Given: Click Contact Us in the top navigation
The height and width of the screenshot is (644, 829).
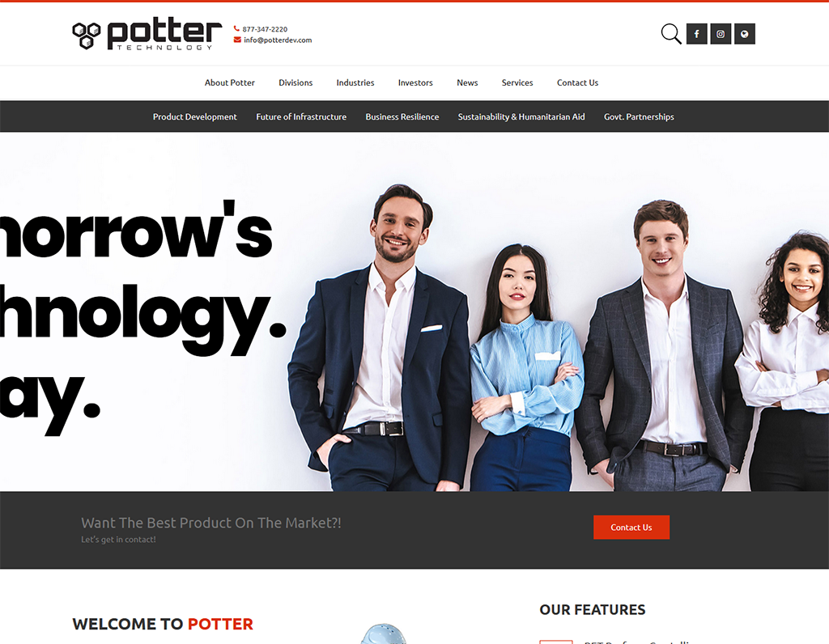Looking at the screenshot, I should tap(577, 83).
